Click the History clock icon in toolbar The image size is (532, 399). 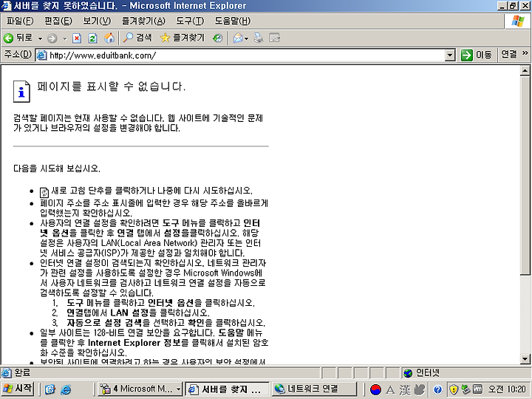(217, 38)
